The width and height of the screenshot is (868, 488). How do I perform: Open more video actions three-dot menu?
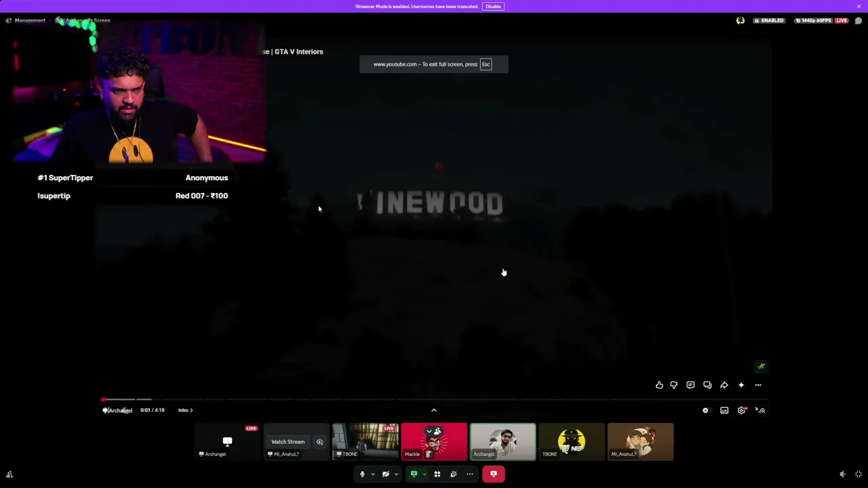(x=758, y=385)
